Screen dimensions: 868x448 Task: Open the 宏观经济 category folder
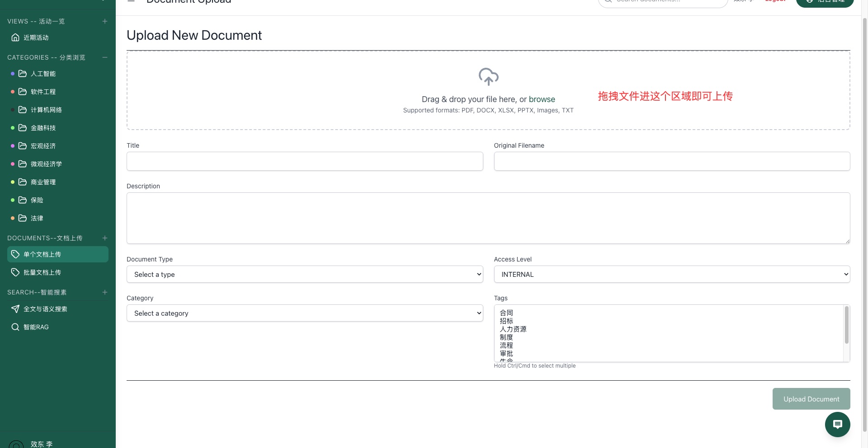(x=58, y=146)
